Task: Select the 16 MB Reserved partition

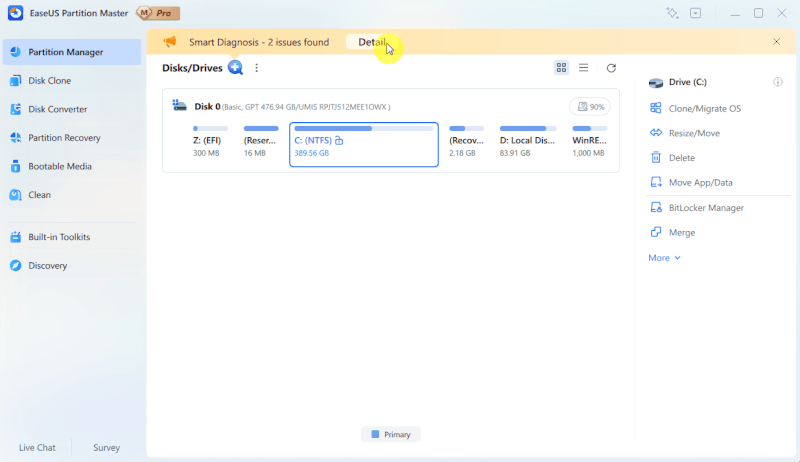Action: (x=261, y=142)
